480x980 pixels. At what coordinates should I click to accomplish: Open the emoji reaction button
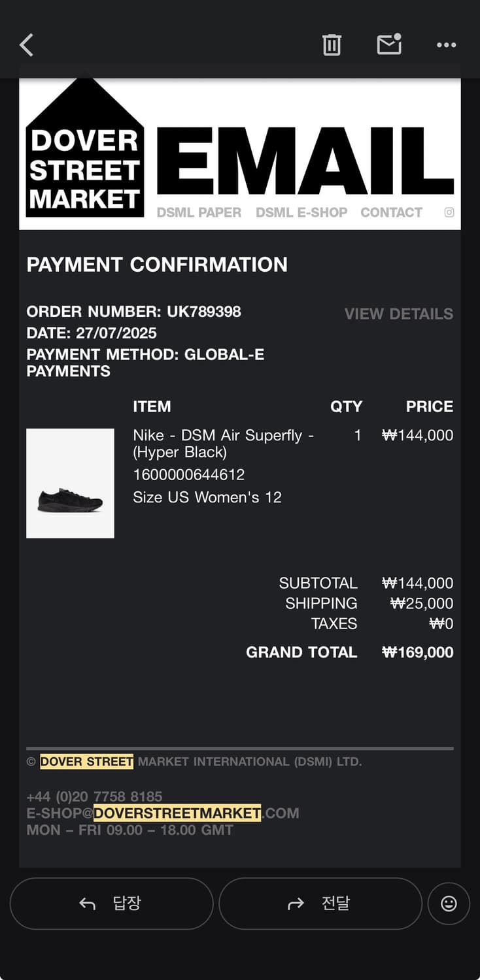coord(449,904)
